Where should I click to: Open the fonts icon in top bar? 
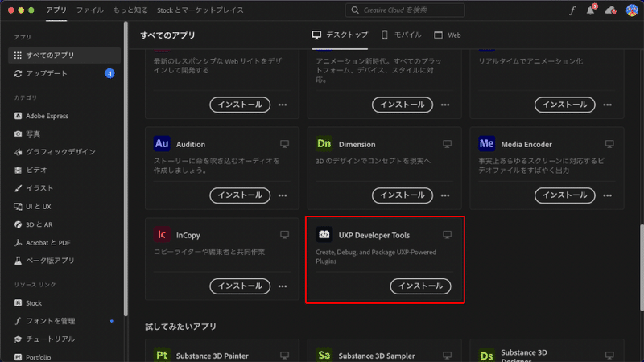point(572,10)
